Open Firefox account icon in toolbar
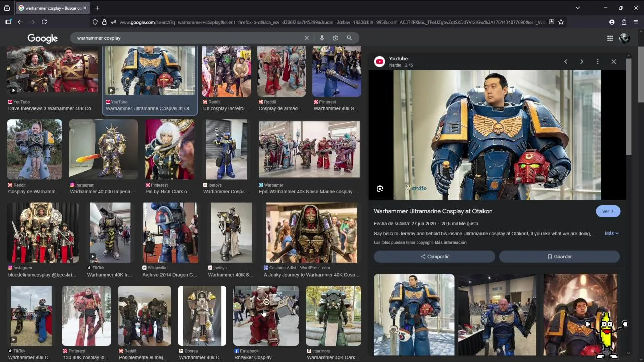Image resolution: width=644 pixels, height=362 pixels. 612,22
